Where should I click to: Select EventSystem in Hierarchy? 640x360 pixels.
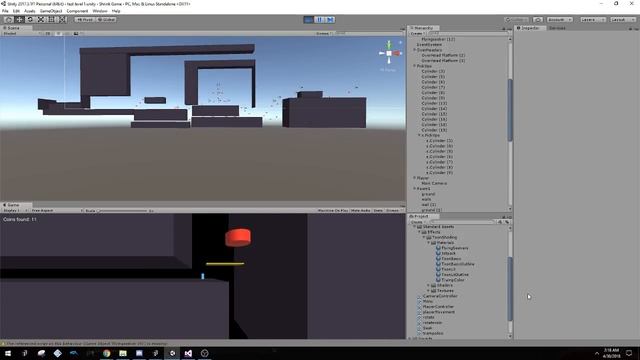429,44
